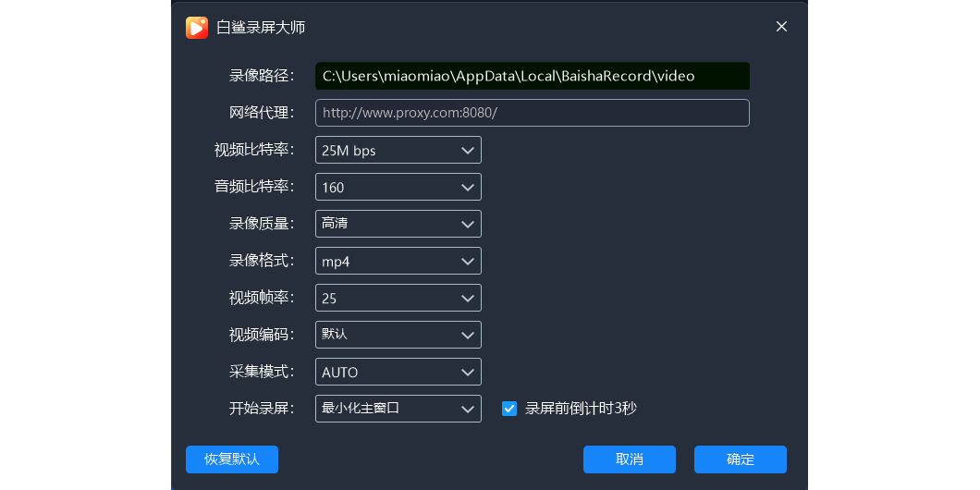The height and width of the screenshot is (490, 980).
Task: Close the settings dialog window
Action: [781, 27]
